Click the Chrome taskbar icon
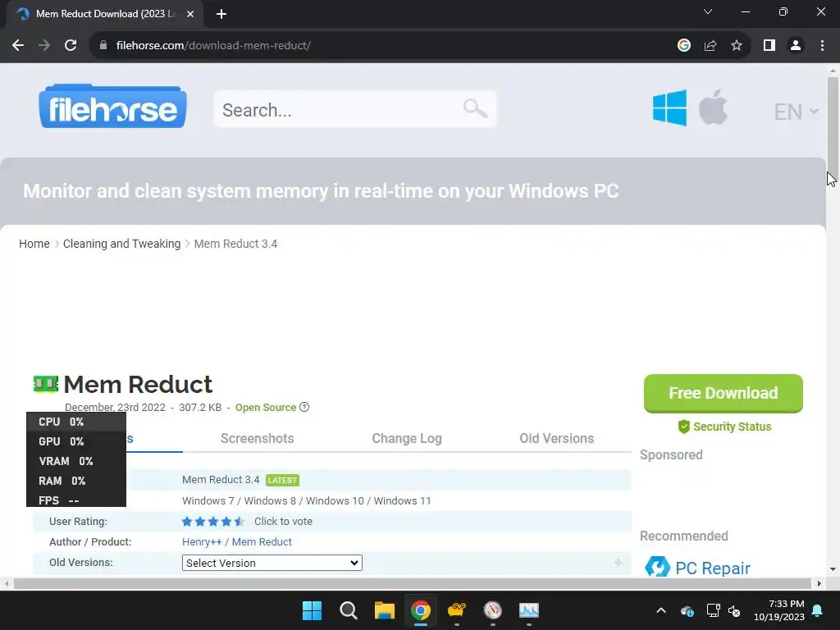 click(x=421, y=610)
